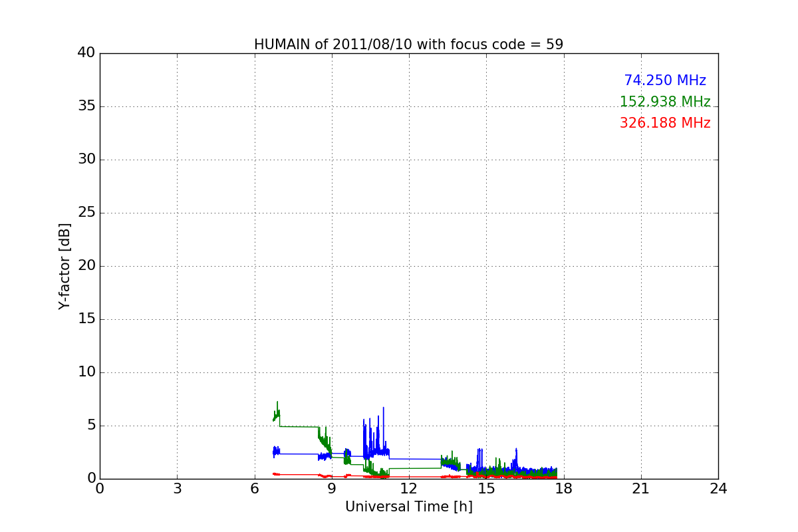798x532 pixels.
Task: Click the y-axis tick label '35'
Action: coord(86,106)
